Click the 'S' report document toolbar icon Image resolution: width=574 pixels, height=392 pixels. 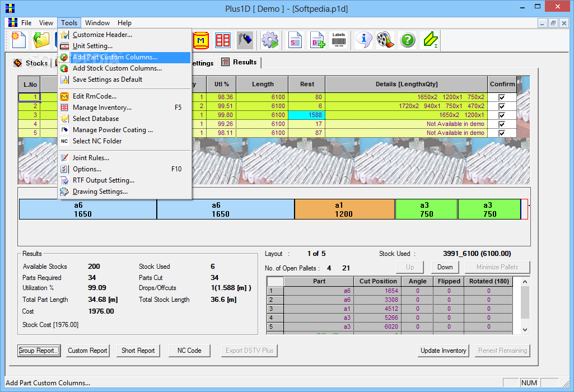pyautogui.click(x=295, y=40)
